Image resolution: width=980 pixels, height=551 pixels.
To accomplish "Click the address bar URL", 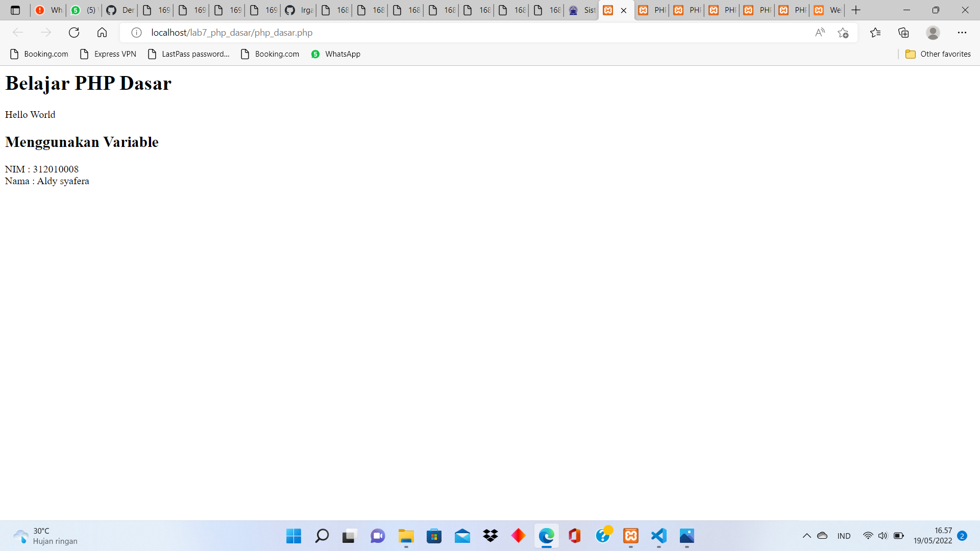I will pyautogui.click(x=232, y=33).
